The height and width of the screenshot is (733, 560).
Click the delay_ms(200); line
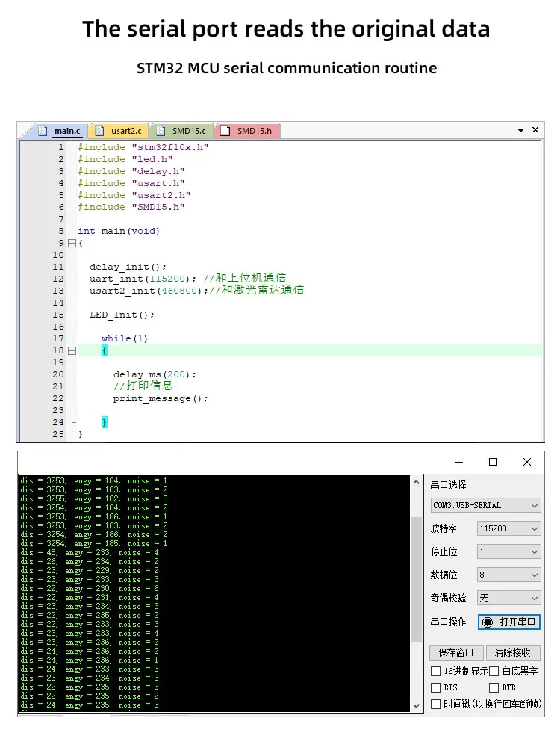(x=155, y=374)
